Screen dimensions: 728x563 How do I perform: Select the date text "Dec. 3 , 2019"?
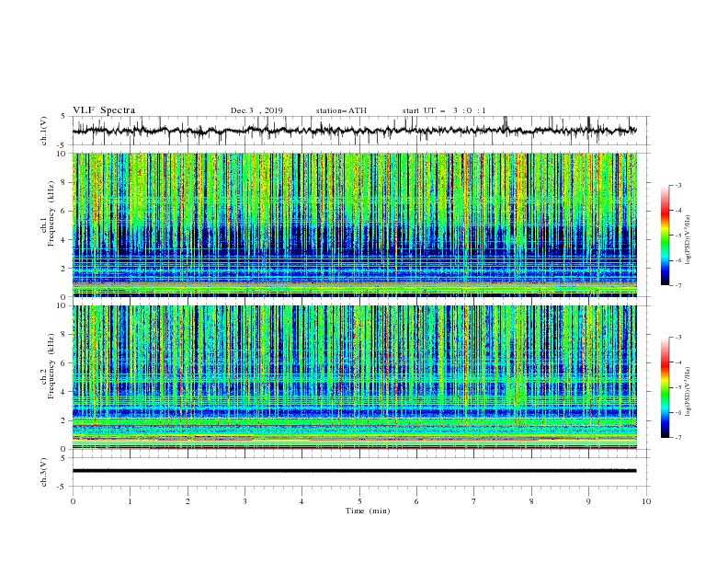coord(256,110)
